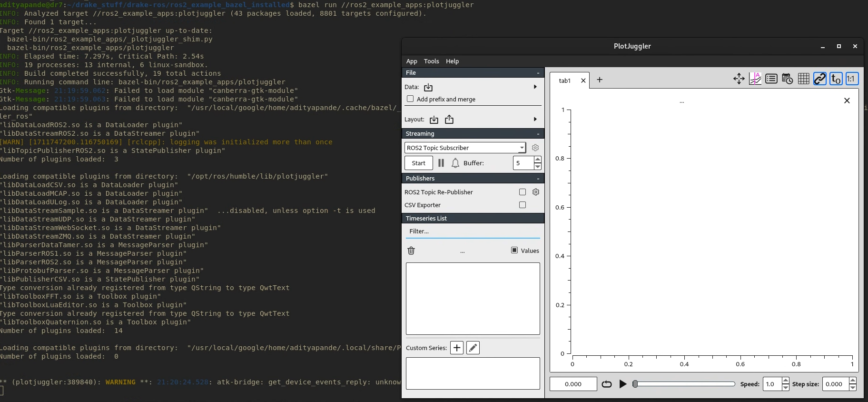Decrease the Step size value
Image resolution: width=868 pixels, height=402 pixels.
[x=853, y=387]
